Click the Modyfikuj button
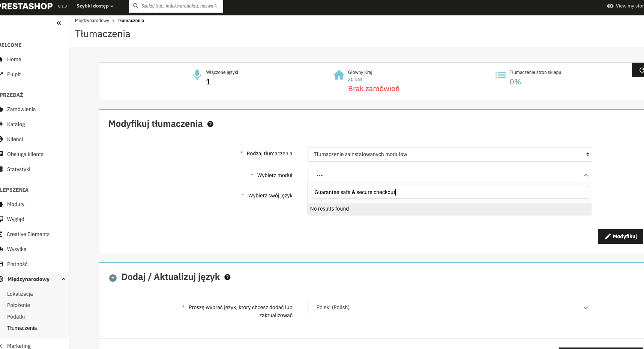 620,236
